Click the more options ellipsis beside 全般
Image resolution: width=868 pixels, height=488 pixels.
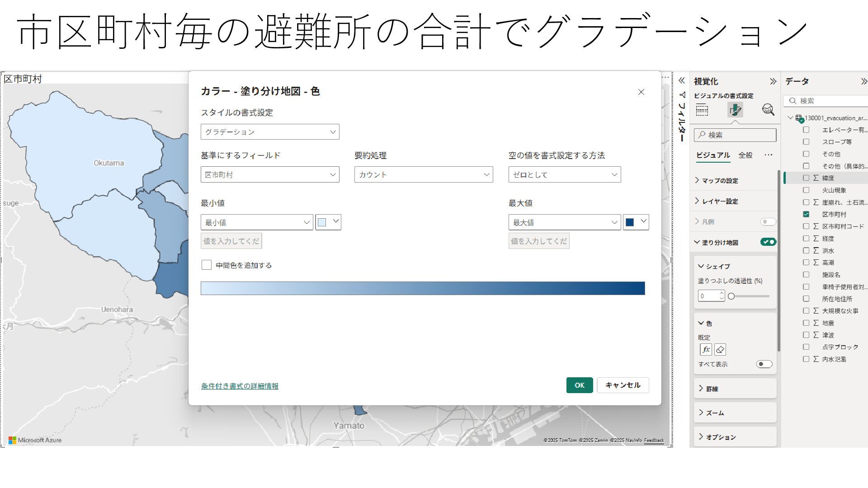769,155
